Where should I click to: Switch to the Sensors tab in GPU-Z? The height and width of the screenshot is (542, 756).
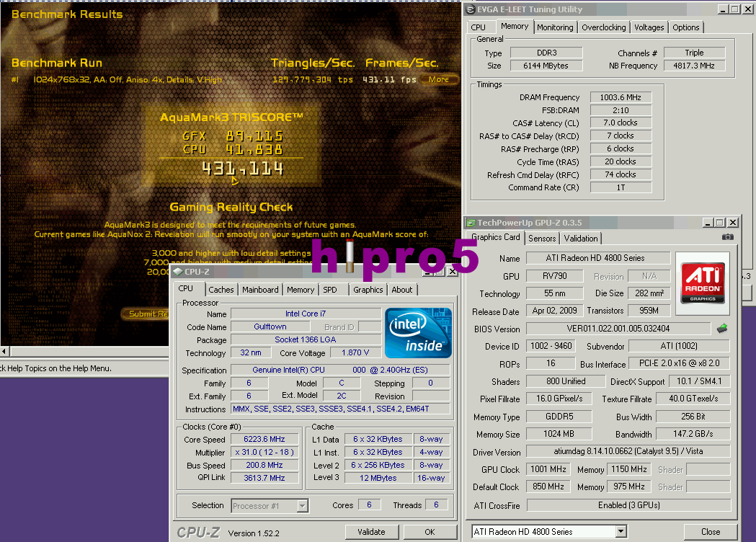click(542, 239)
